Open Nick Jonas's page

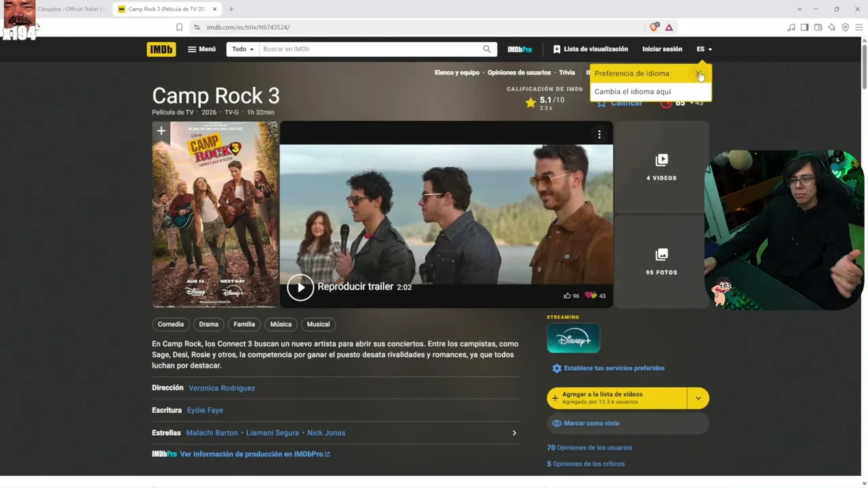pyautogui.click(x=326, y=432)
